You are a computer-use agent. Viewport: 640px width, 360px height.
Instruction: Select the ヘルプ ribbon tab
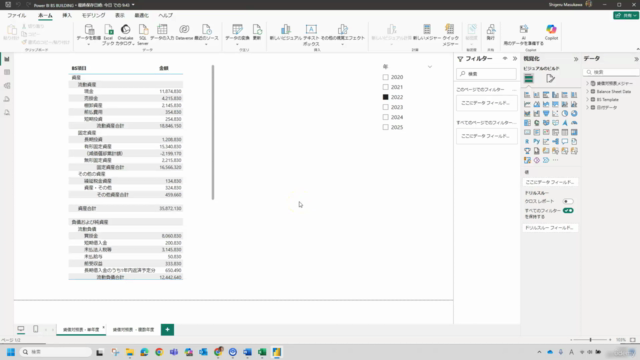coord(165,15)
